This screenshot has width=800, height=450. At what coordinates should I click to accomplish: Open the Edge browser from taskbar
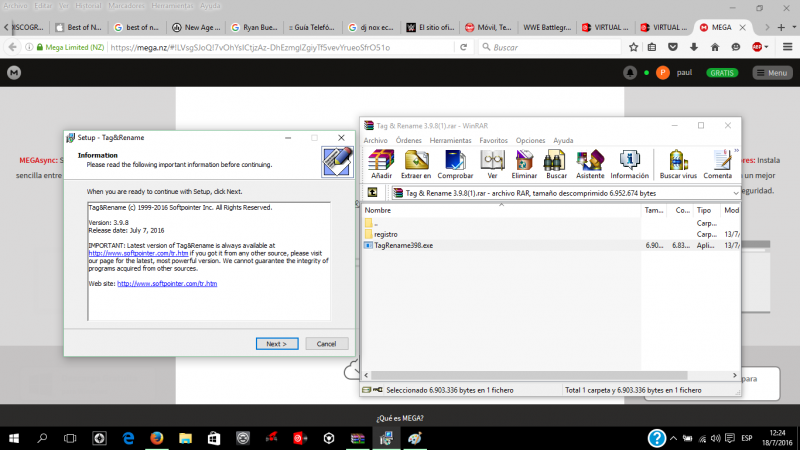point(128,438)
